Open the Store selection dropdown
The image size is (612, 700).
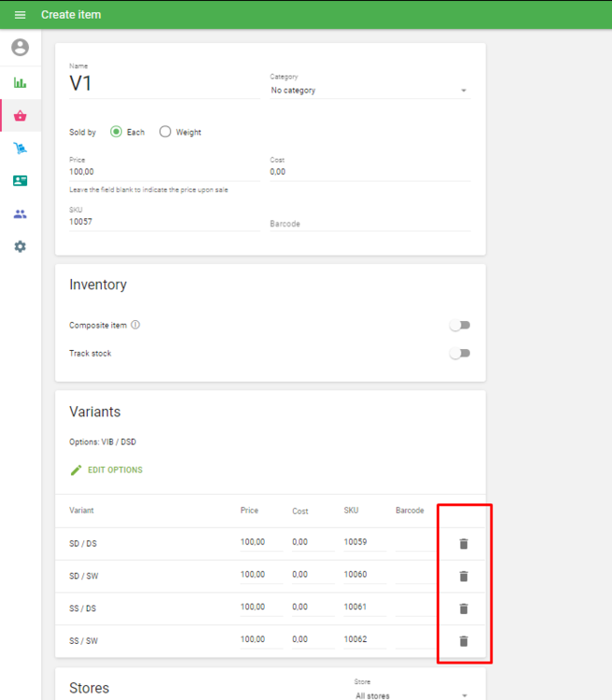pyautogui.click(x=410, y=694)
